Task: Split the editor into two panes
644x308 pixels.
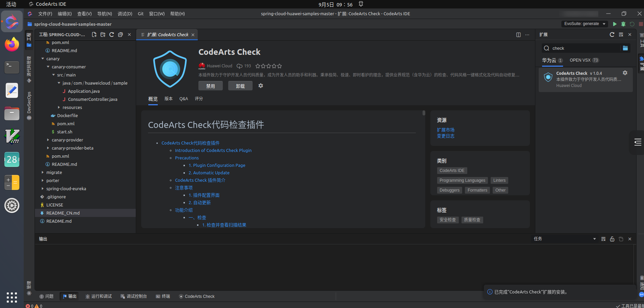Action: [x=518, y=35]
